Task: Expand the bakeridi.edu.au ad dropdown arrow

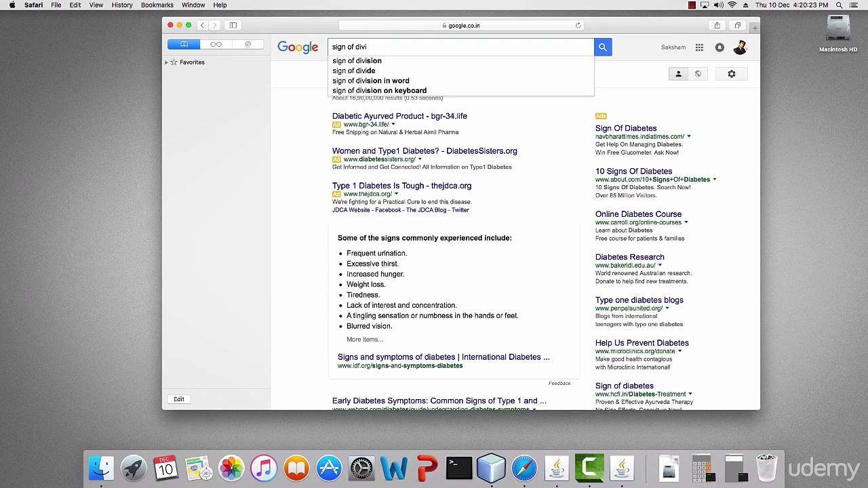Action: click(x=660, y=266)
